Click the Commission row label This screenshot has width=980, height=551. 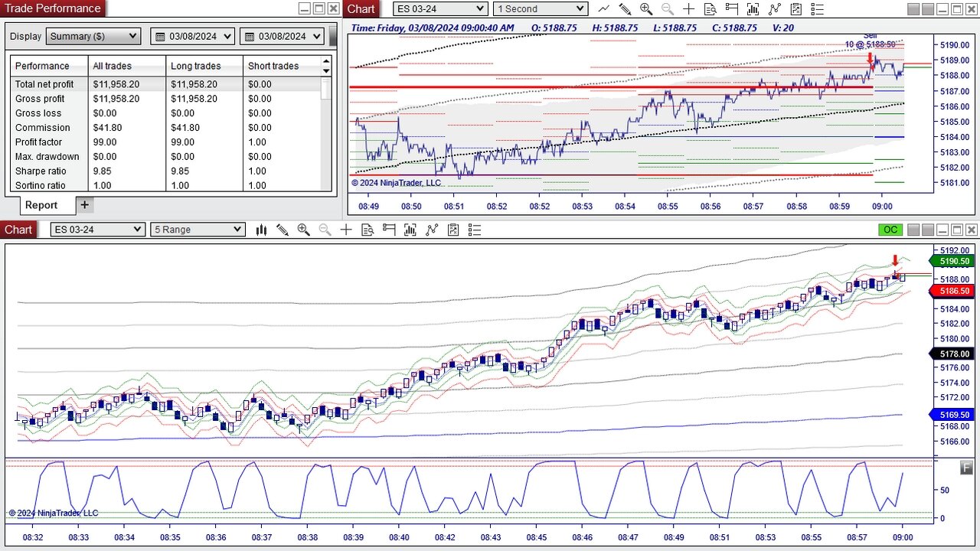click(42, 128)
